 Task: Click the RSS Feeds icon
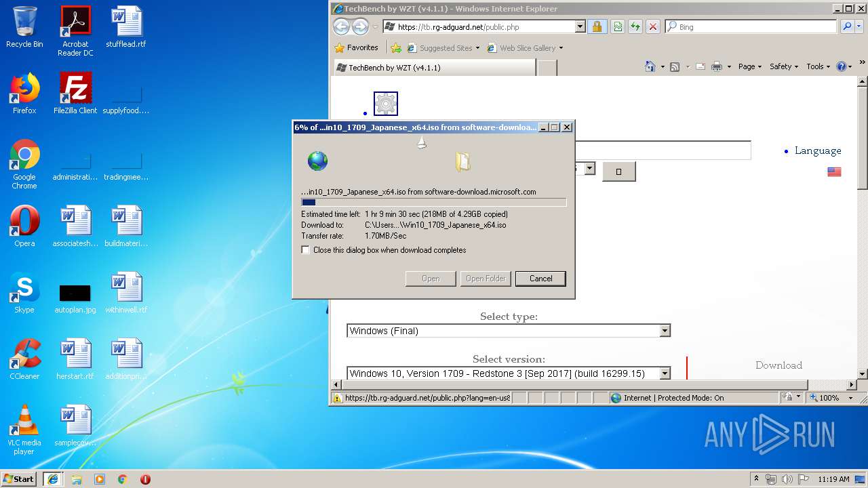coord(675,66)
